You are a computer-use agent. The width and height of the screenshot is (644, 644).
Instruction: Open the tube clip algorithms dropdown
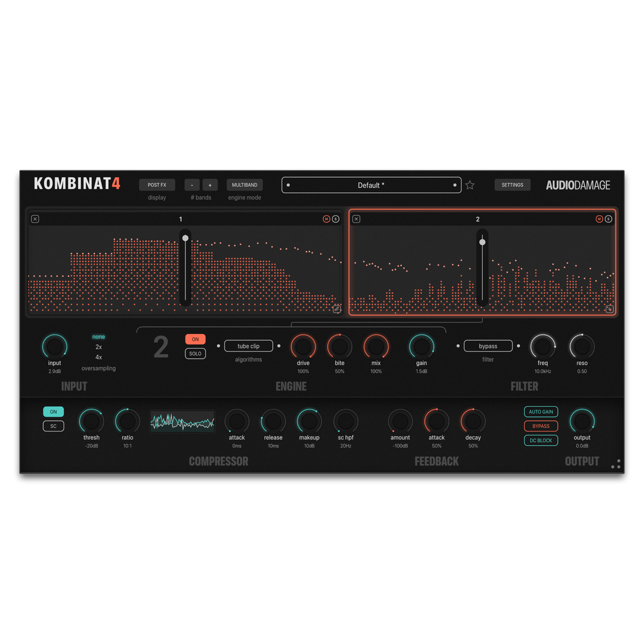pyautogui.click(x=248, y=346)
